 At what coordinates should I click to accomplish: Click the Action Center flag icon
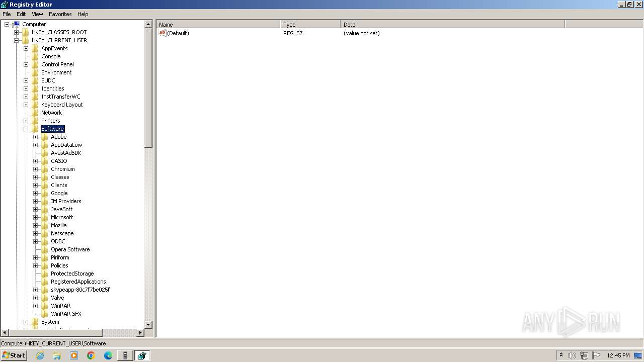pyautogui.click(x=596, y=355)
